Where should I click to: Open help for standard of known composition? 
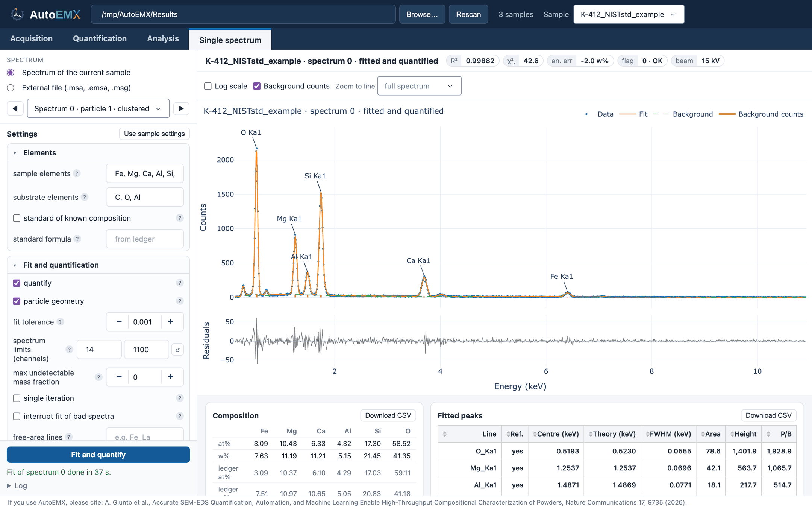click(x=180, y=218)
